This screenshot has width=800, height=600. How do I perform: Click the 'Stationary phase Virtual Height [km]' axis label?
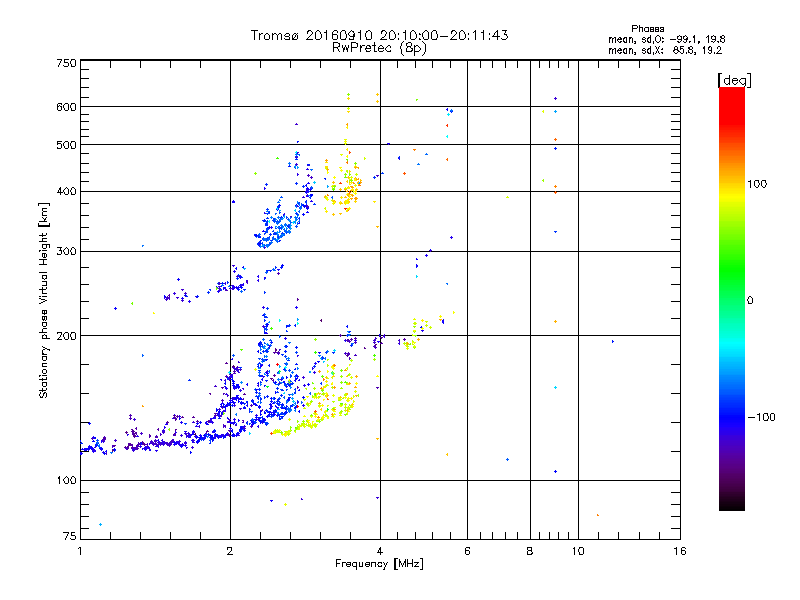(x=43, y=301)
